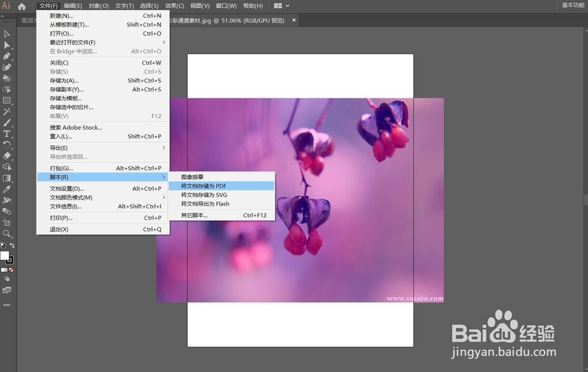Apply solid Color mode button

click(x=2, y=270)
